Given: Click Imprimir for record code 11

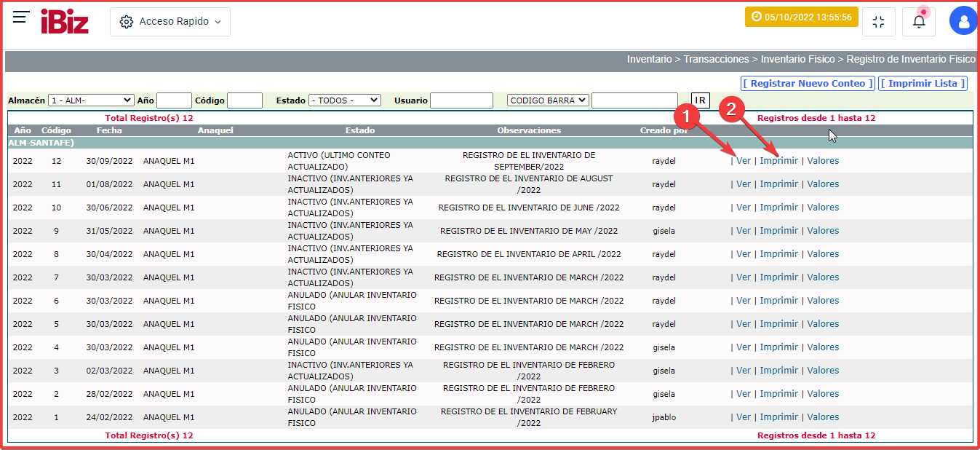Looking at the screenshot, I should pos(778,184).
